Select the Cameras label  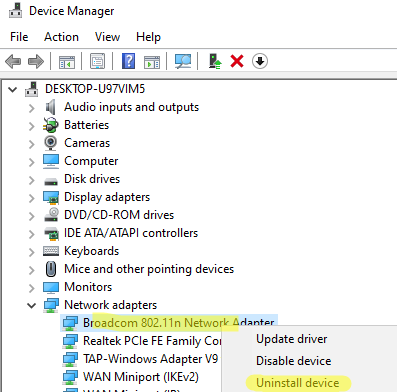87,143
